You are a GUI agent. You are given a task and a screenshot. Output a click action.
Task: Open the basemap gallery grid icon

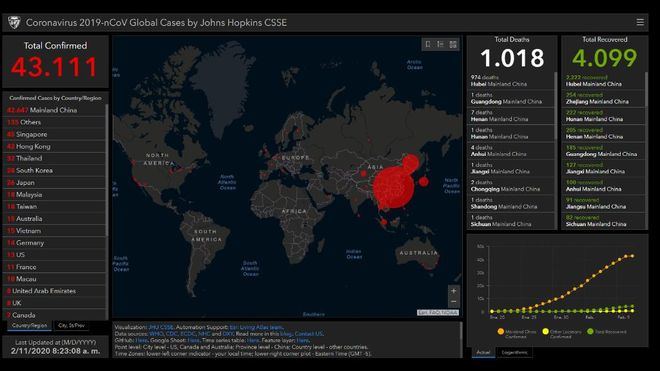coord(453,44)
